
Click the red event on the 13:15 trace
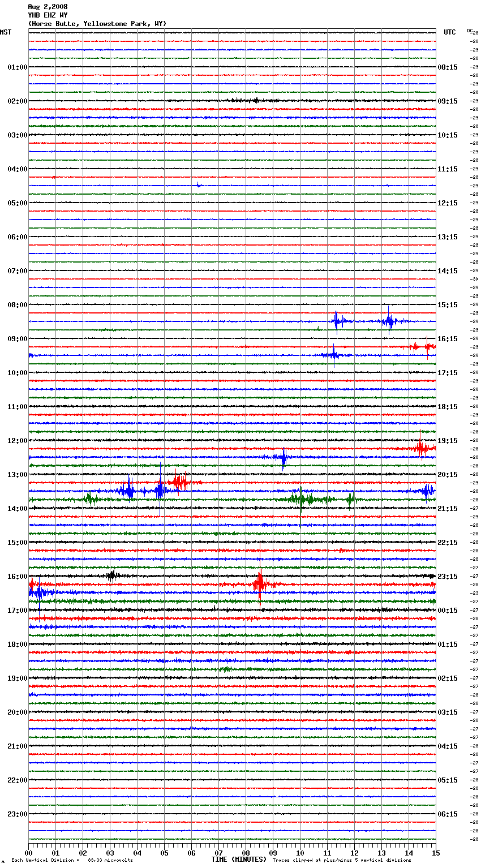tap(179, 482)
